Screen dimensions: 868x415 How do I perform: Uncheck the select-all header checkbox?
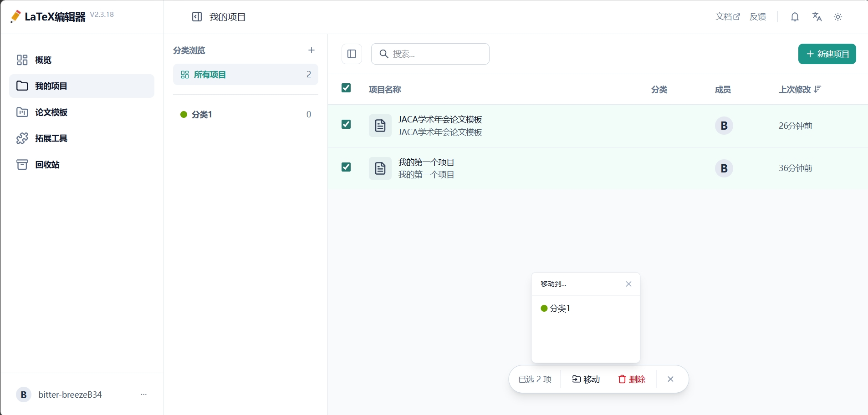click(346, 88)
